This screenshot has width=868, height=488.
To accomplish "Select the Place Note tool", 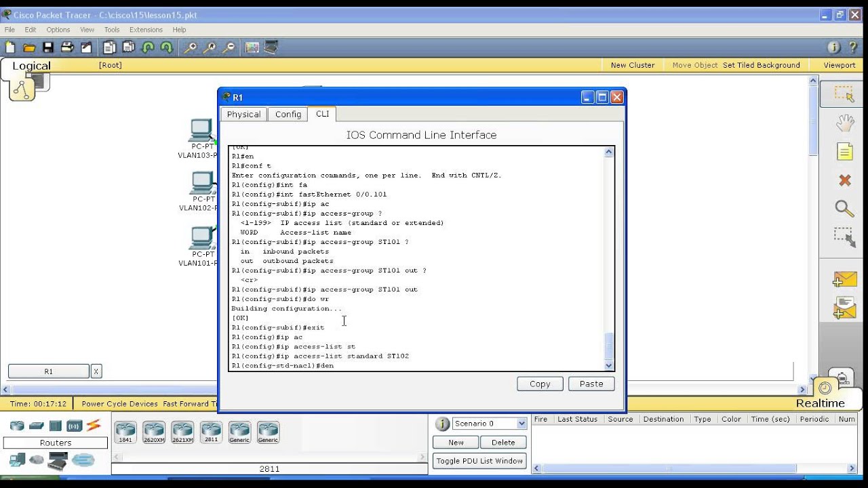I will [x=844, y=151].
